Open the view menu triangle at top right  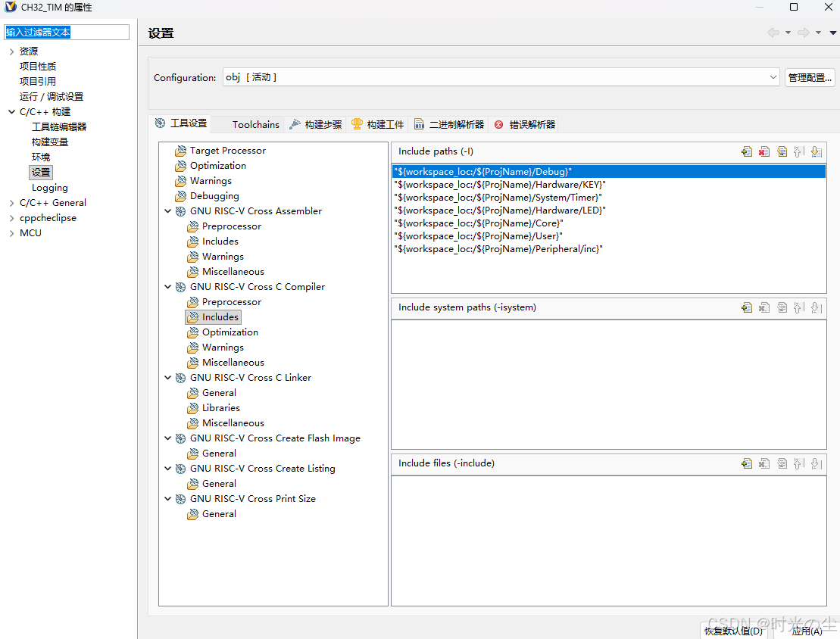[833, 33]
